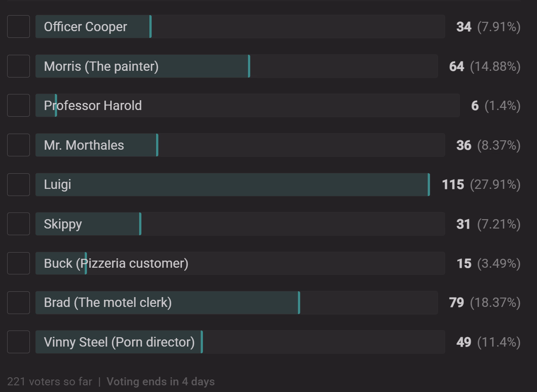Click the Professor Harold option label
The height and width of the screenshot is (392, 537).
coord(93,106)
